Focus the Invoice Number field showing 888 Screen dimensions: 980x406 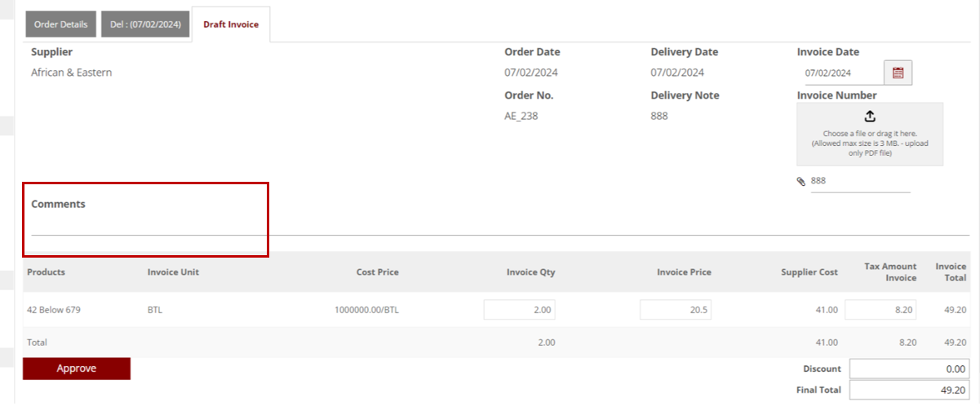click(859, 182)
